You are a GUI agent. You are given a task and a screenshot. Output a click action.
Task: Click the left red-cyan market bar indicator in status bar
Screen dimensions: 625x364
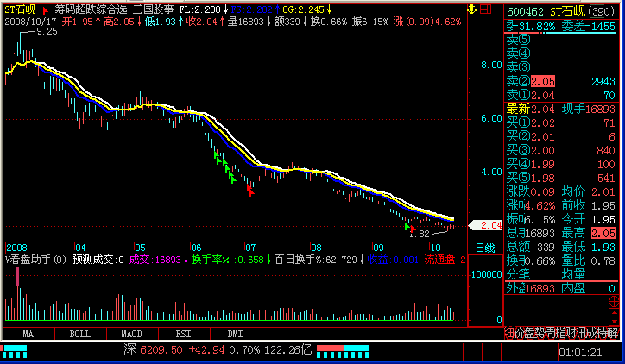tap(15, 351)
